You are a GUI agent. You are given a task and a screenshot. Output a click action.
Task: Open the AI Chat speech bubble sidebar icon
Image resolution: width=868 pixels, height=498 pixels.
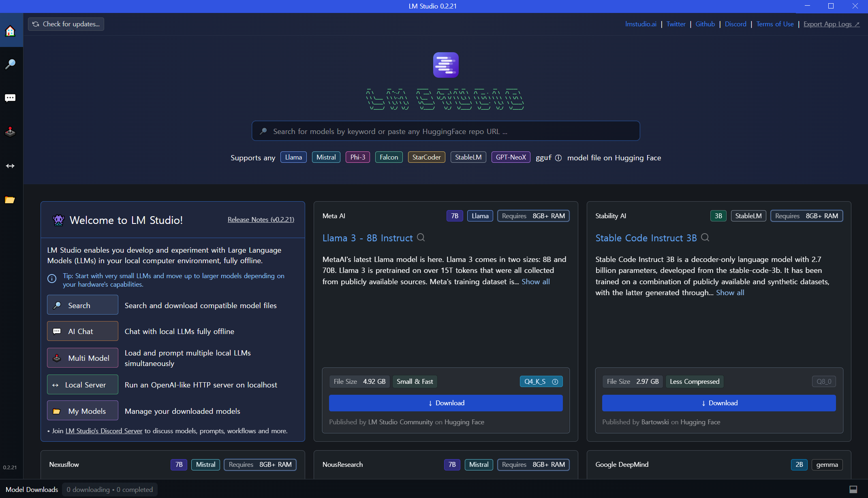coord(10,98)
